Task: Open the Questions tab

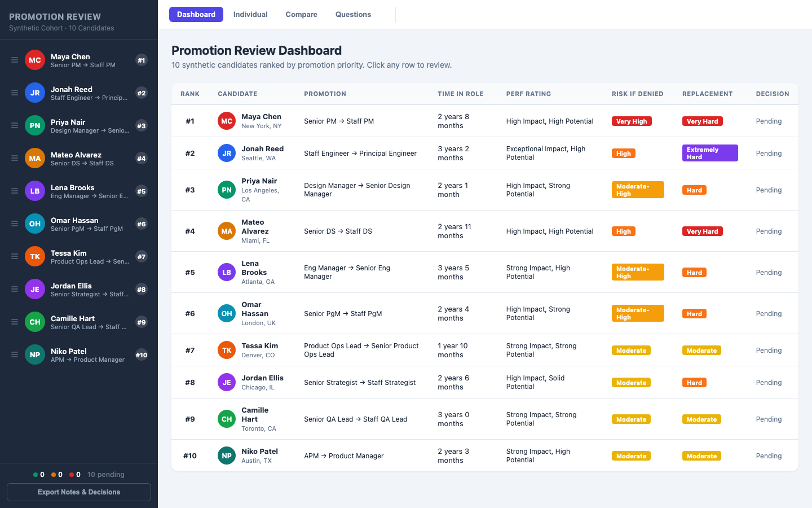Action: [x=353, y=14]
